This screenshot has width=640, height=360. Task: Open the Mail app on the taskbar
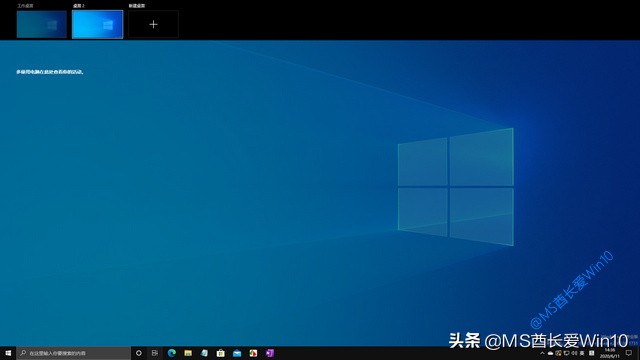(x=237, y=353)
